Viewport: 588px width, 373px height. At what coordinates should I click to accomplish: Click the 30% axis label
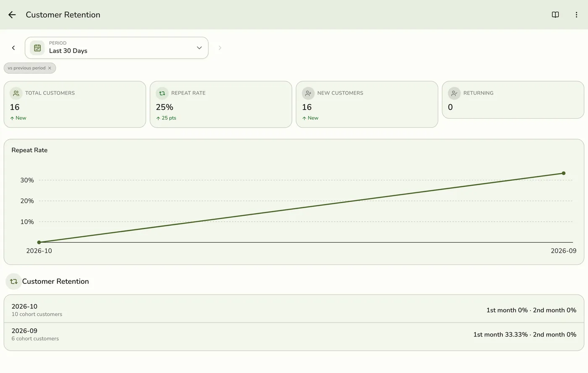[x=27, y=180]
